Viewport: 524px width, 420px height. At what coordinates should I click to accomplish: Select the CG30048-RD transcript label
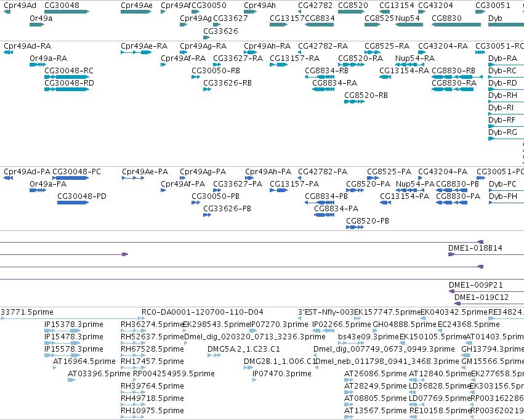(x=69, y=83)
